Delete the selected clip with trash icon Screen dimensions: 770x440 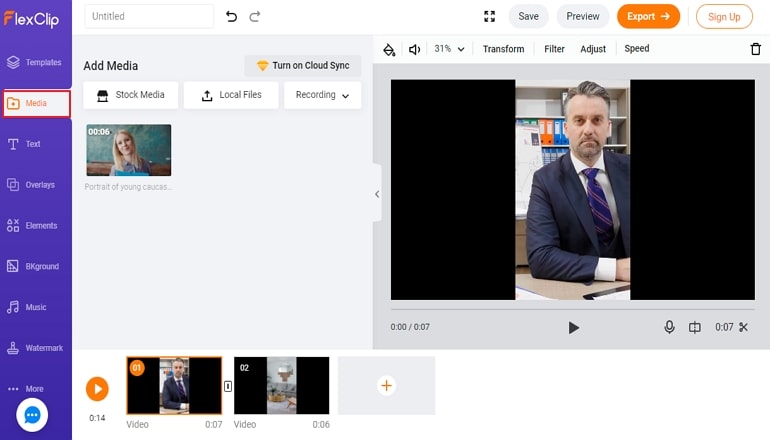click(x=755, y=49)
